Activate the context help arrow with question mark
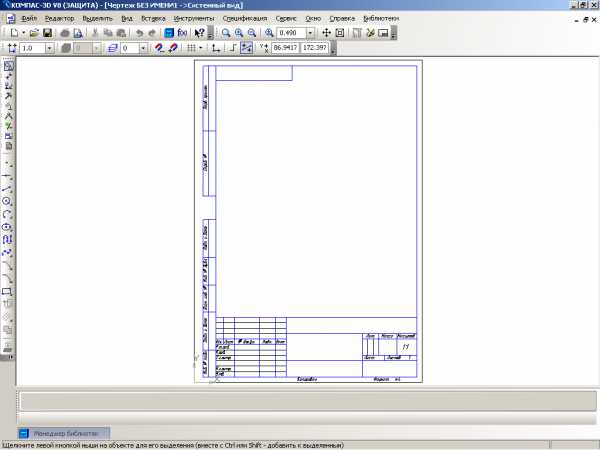 199,33
